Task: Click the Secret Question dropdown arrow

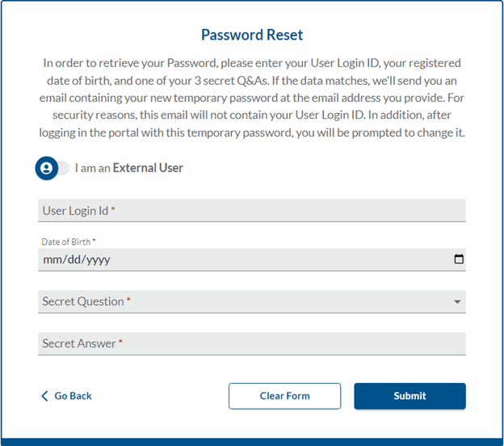Action: 457,301
